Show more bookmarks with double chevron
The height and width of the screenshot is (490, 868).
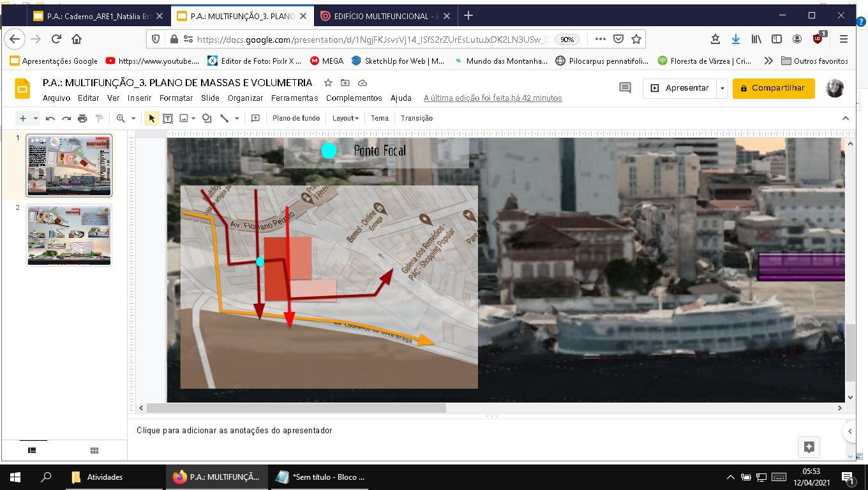[x=768, y=61]
